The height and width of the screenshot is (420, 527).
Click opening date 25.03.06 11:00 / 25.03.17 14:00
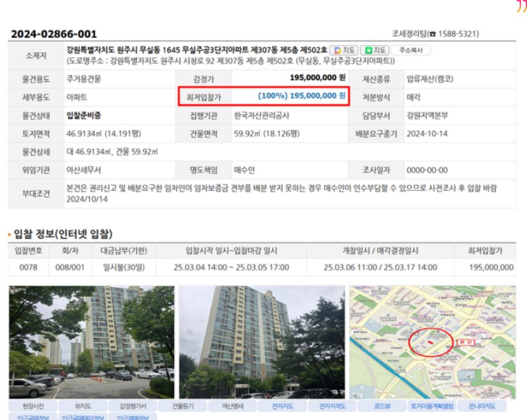[380, 267]
